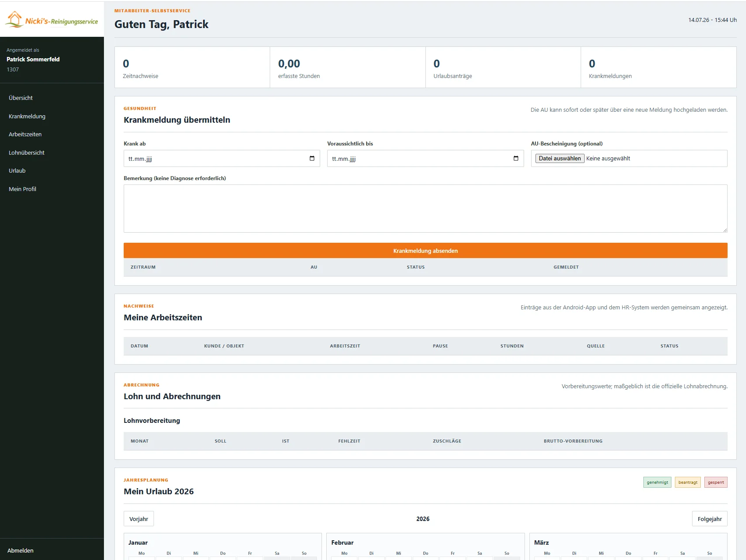Click Abmelden to log out

21,550
